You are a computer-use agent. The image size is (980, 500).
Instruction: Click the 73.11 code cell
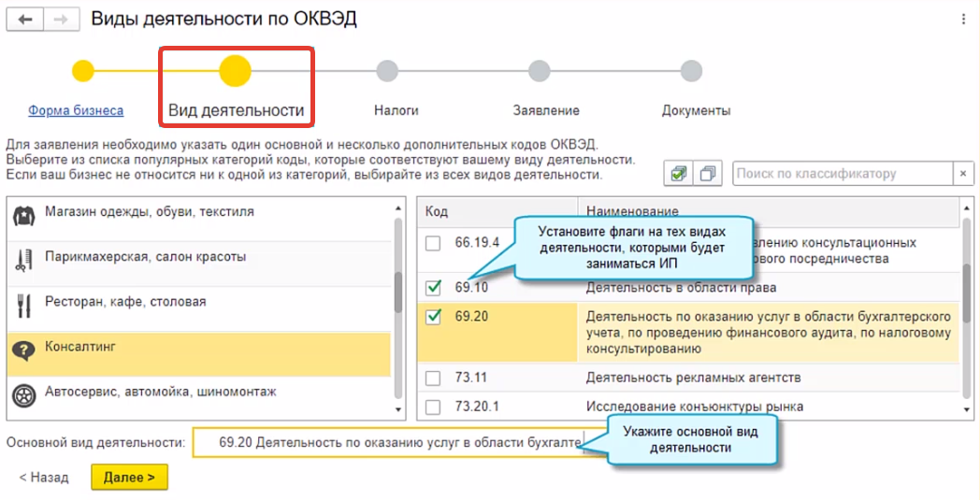471,379
